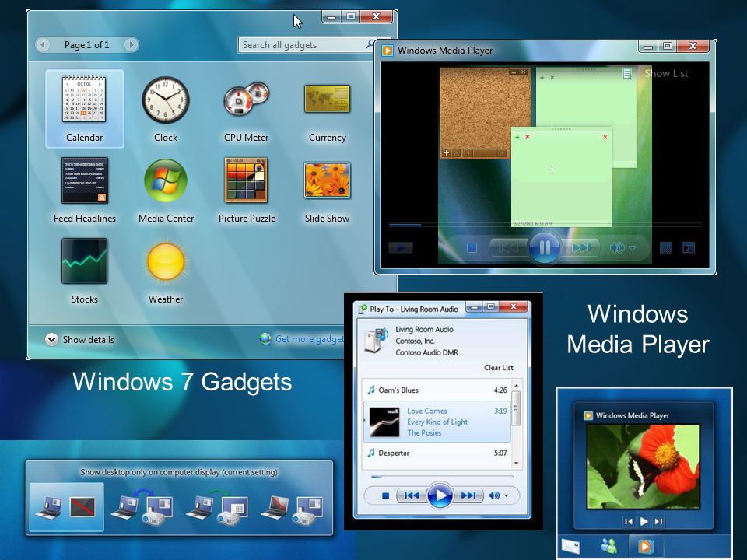
Task: Select Love Comes track row
Action: [x=436, y=422]
